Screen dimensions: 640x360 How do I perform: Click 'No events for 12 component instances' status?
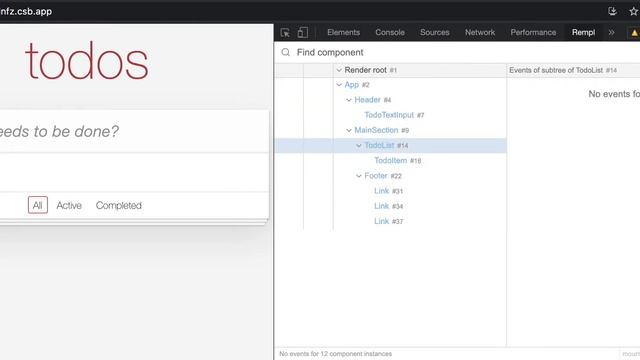click(336, 354)
